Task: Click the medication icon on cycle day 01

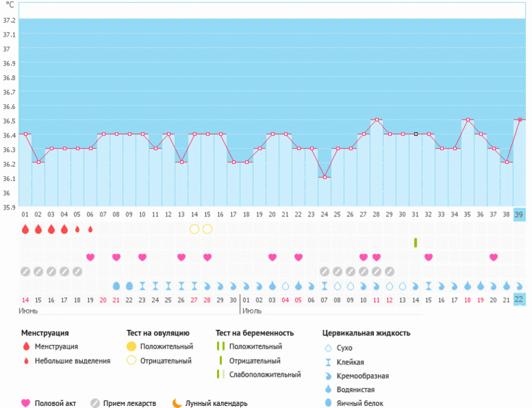Action: click(x=25, y=271)
